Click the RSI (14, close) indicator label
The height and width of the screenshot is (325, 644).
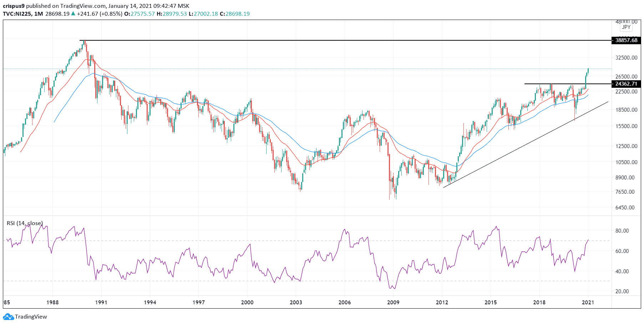(25, 223)
